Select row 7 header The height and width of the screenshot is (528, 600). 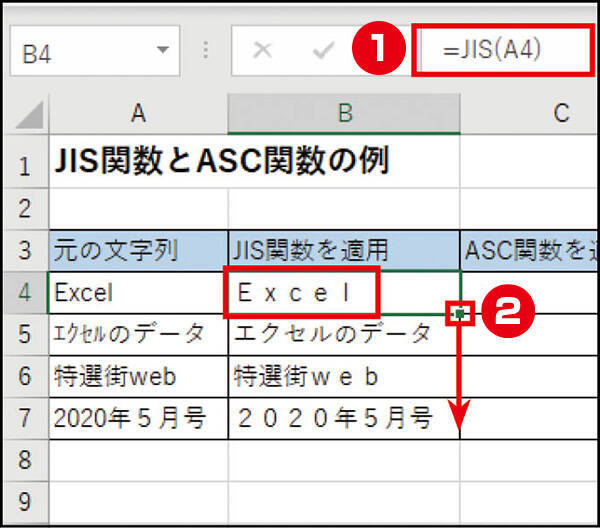click(24, 418)
